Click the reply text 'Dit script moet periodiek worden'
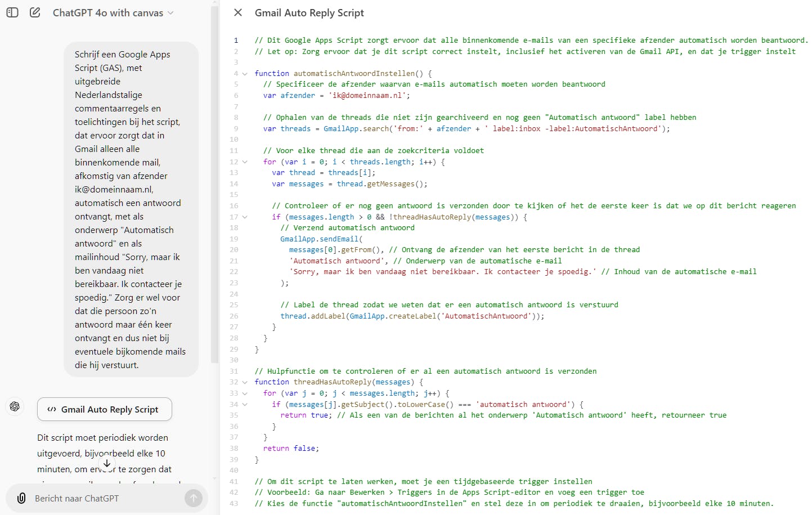The height and width of the screenshot is (515, 812). pyautogui.click(x=102, y=437)
